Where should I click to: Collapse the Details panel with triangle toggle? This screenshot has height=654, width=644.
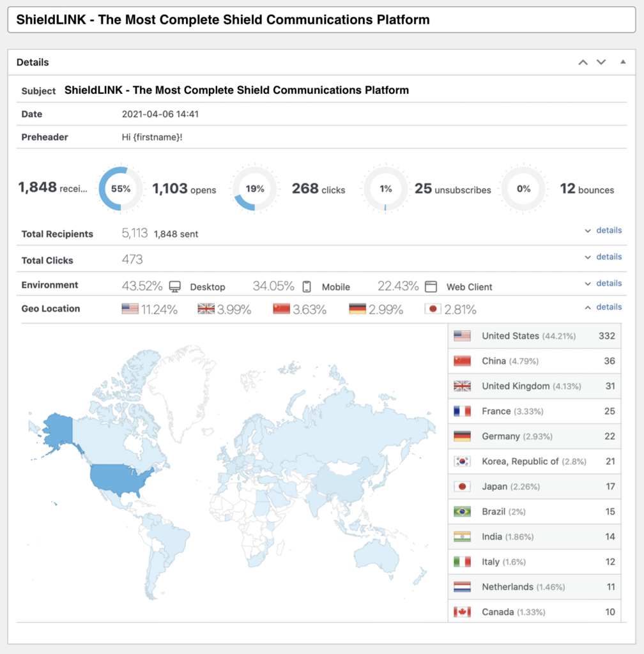623,62
